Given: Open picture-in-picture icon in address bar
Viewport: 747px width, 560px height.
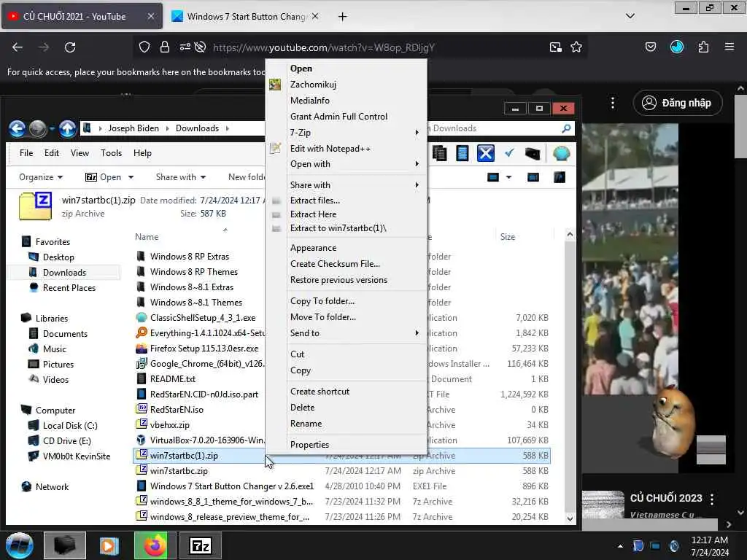Looking at the screenshot, I should [x=555, y=47].
